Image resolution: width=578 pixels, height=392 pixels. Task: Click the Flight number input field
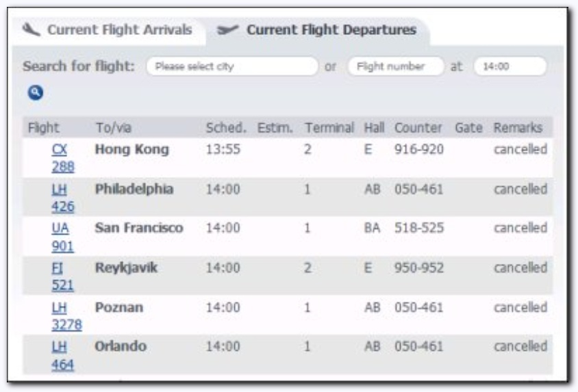click(396, 66)
